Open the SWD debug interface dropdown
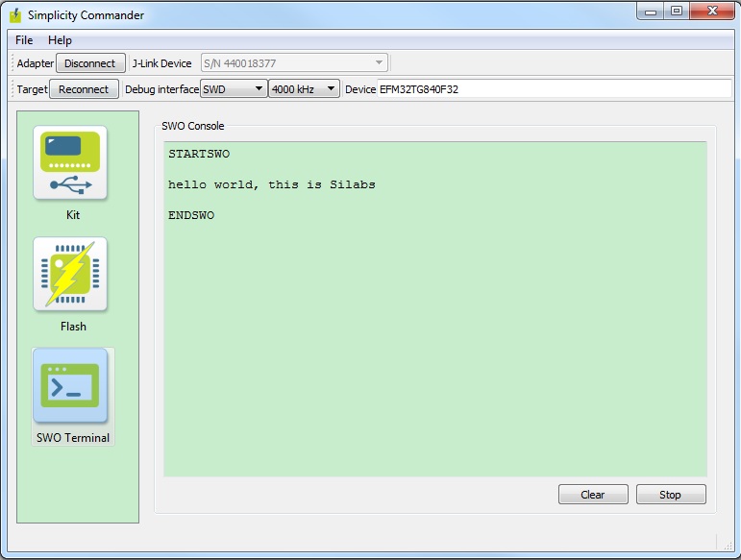The image size is (741, 560). click(x=233, y=88)
